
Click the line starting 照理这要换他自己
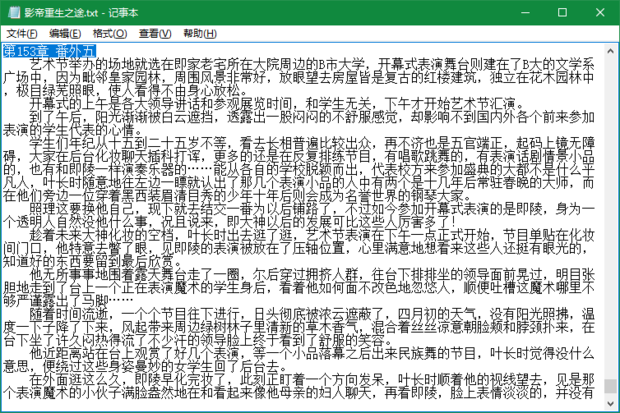(312, 208)
